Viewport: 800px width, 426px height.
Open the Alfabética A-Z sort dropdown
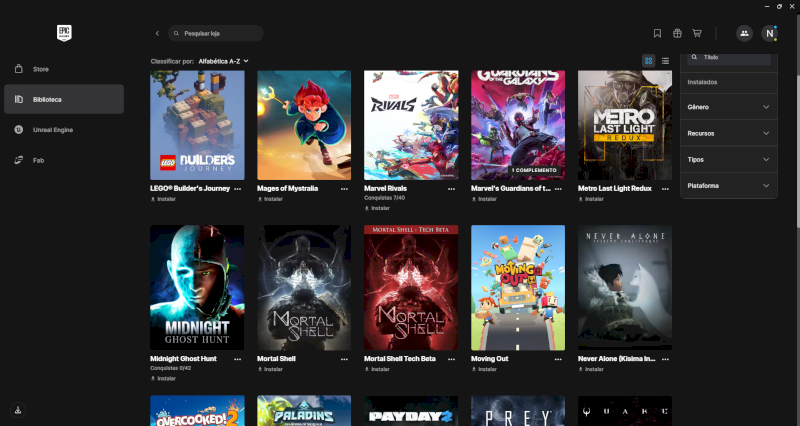pos(223,61)
